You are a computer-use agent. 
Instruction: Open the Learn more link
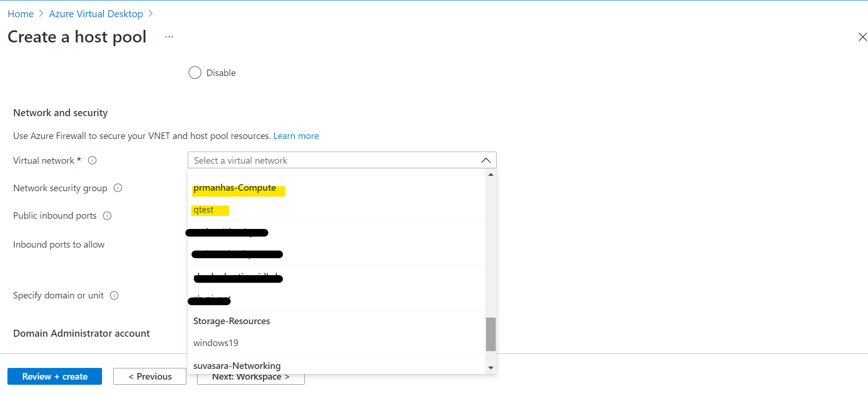click(x=296, y=136)
